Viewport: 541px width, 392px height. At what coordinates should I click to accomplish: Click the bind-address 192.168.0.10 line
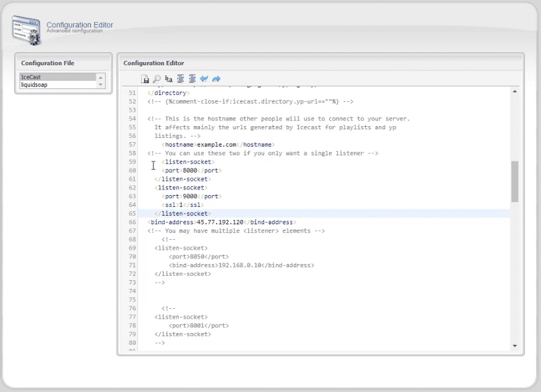(x=242, y=265)
